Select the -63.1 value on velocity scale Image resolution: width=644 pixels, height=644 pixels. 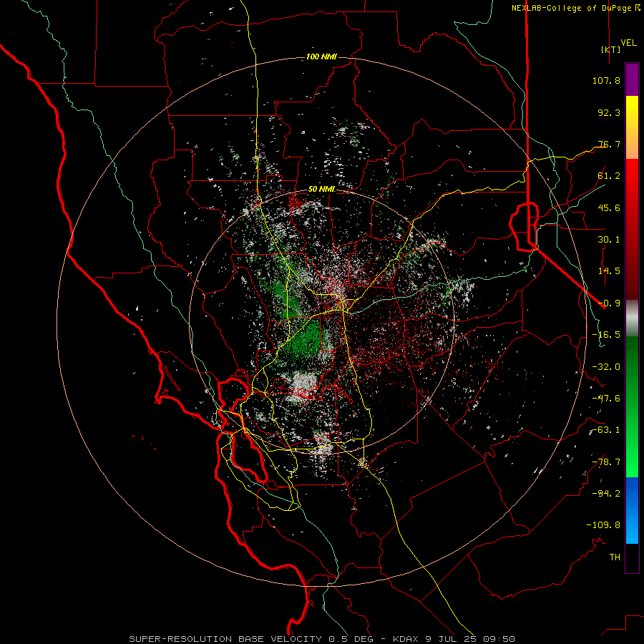coord(606,430)
